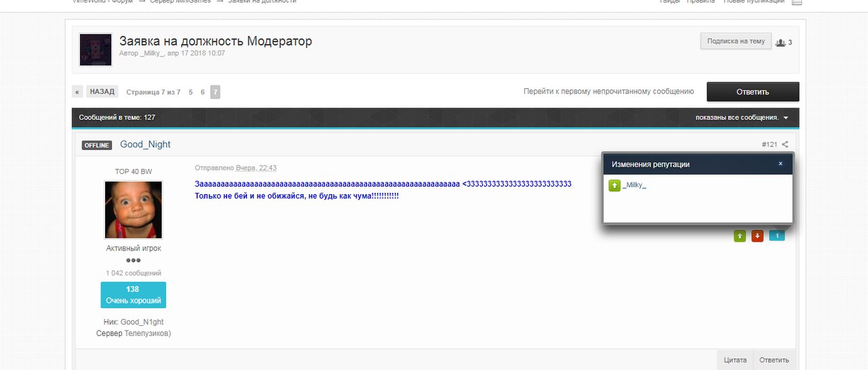This screenshot has width=868, height=370.
Task: Click the share icon next to #121
Action: click(785, 145)
